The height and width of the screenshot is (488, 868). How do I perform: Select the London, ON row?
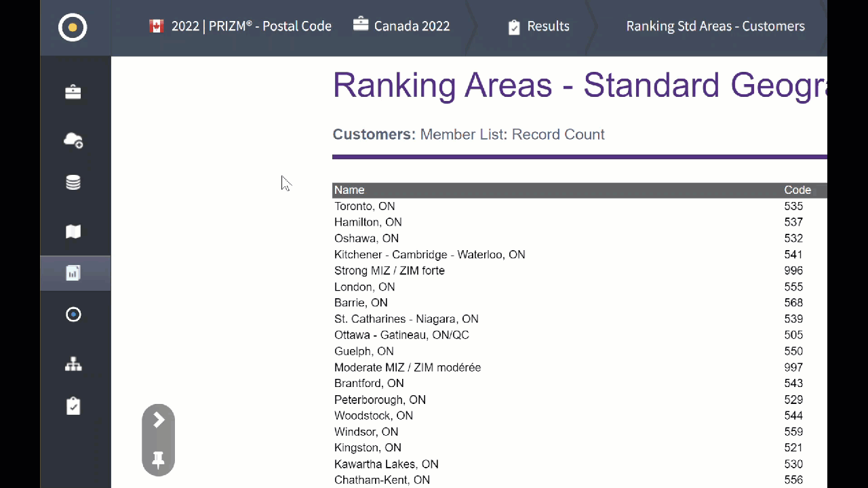(580, 287)
